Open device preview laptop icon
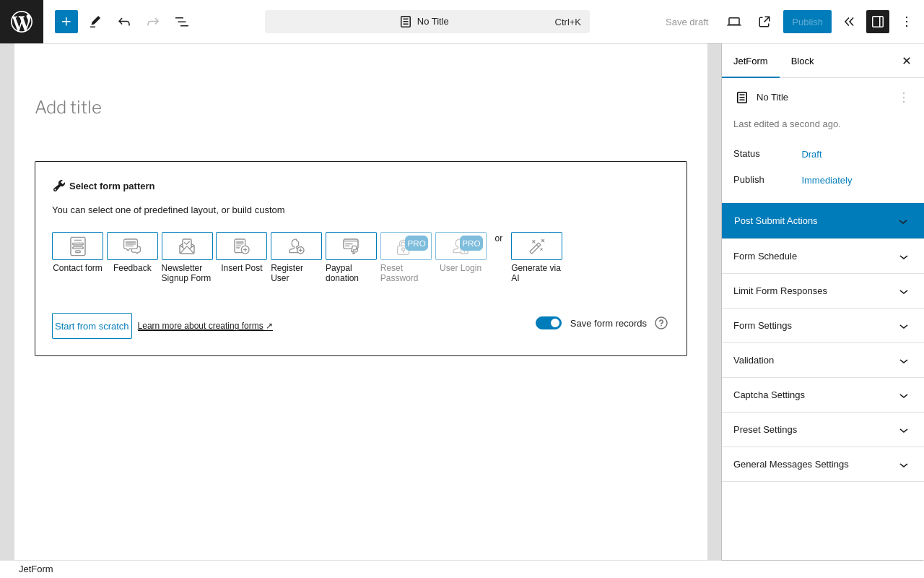Screen dimensions: 924x578 734,22
